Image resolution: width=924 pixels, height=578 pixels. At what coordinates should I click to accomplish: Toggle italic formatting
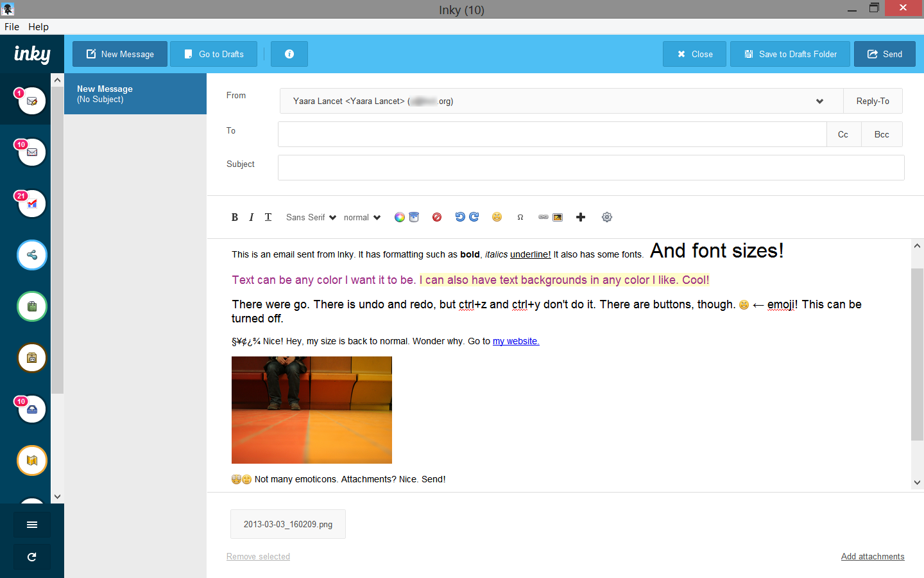coord(251,217)
